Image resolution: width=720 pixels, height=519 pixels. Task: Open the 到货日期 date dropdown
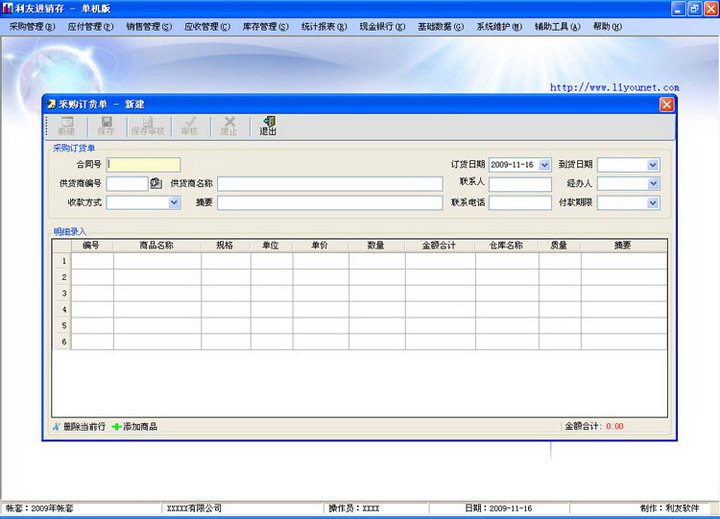pyautogui.click(x=652, y=165)
